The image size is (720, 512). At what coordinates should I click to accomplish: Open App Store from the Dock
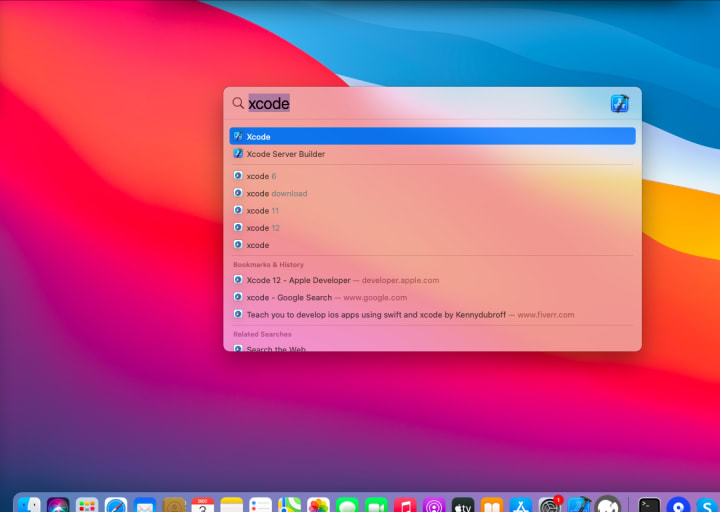[x=521, y=505]
